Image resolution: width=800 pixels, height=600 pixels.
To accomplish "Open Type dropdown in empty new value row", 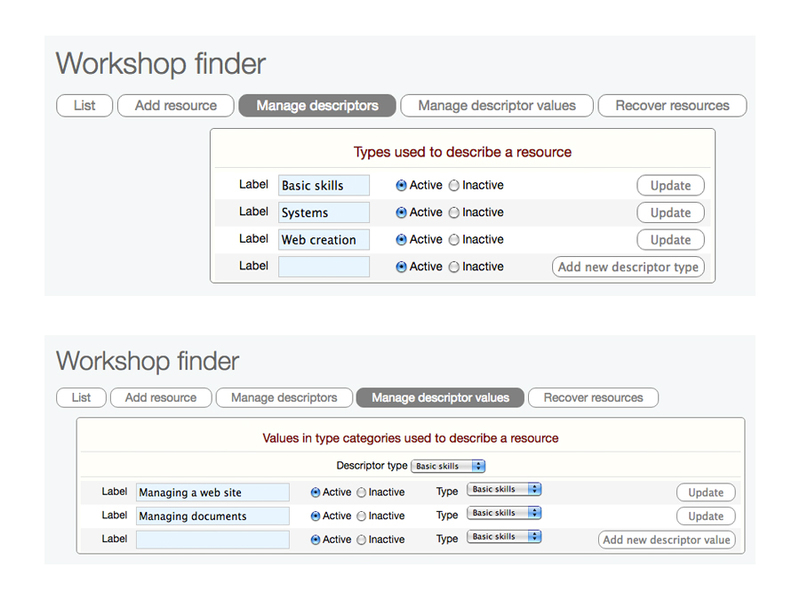I will (x=505, y=537).
